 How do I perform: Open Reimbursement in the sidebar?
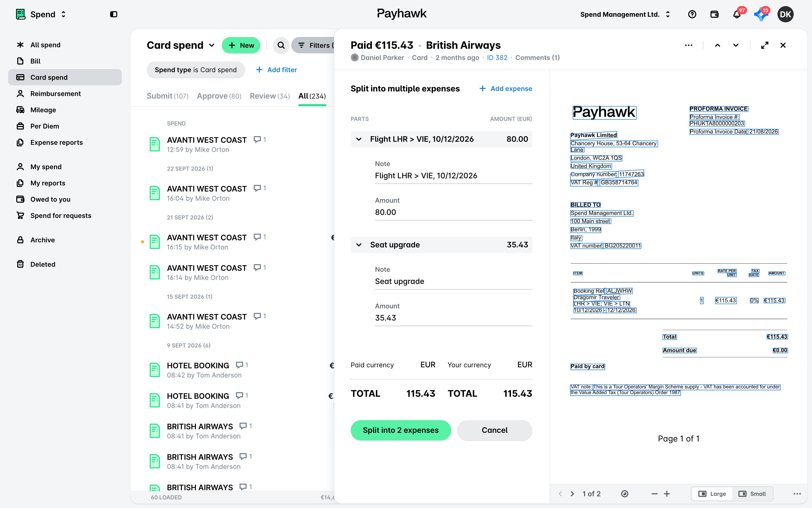point(65,94)
